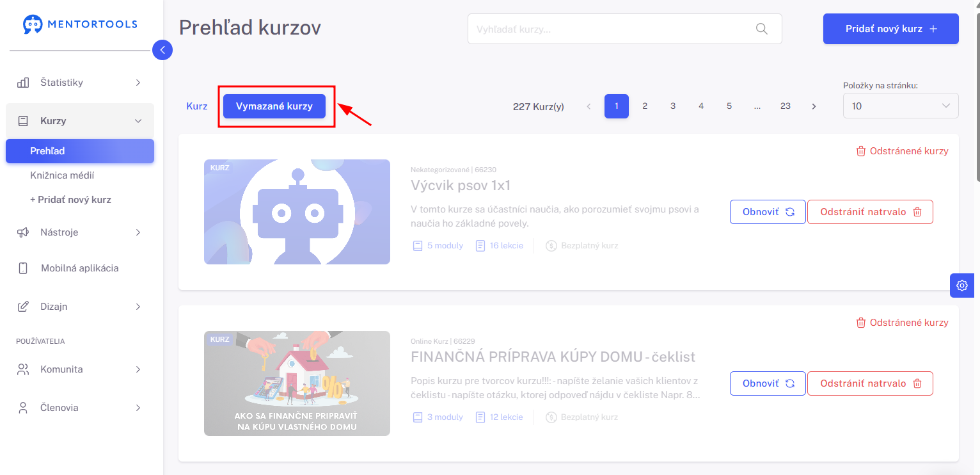980x475 pixels.
Task: Click the Vyhľadať kurzy search field
Action: [x=624, y=29]
